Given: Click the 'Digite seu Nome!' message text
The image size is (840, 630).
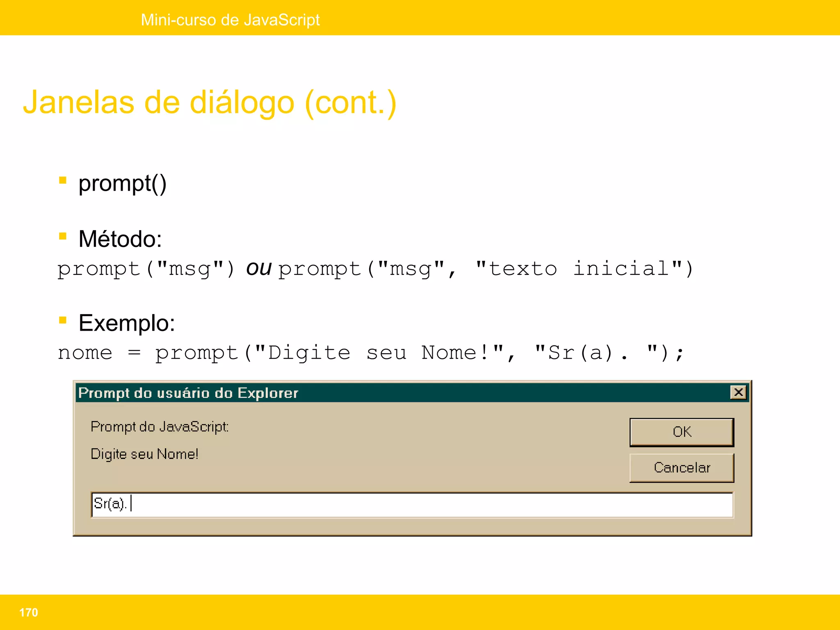Looking at the screenshot, I should [x=144, y=454].
